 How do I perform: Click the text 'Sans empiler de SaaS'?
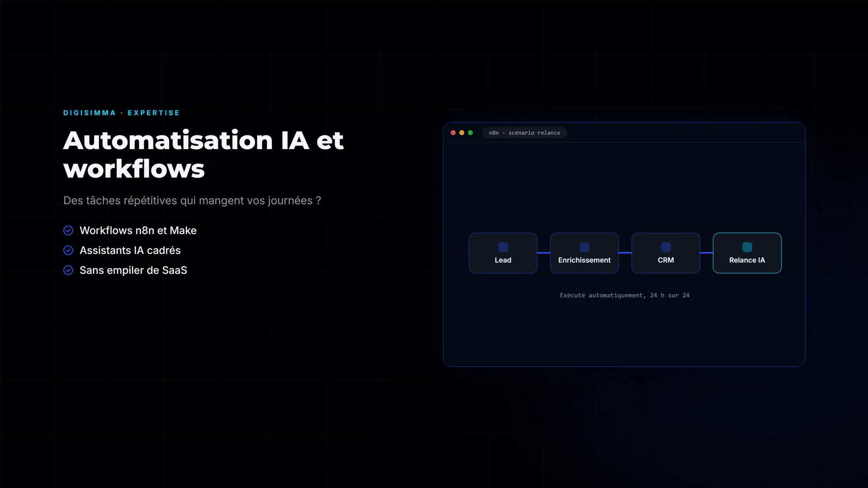coord(133,270)
